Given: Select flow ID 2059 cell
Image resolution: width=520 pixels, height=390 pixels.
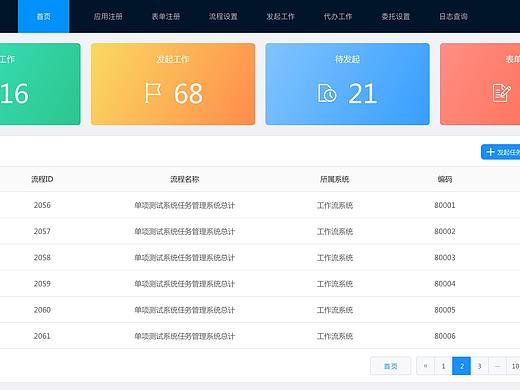Looking at the screenshot, I should (x=42, y=284).
